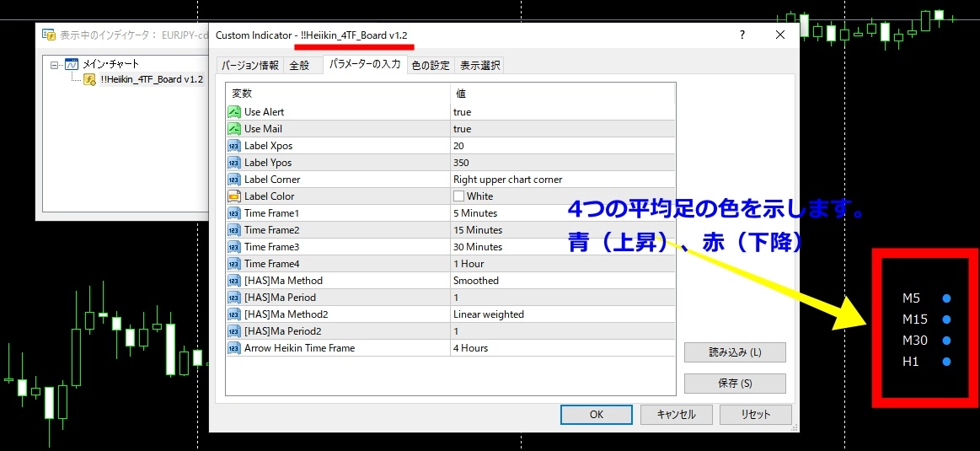Image resolution: width=980 pixels, height=451 pixels.
Task: Click the White color swatch
Action: pyautogui.click(x=459, y=196)
